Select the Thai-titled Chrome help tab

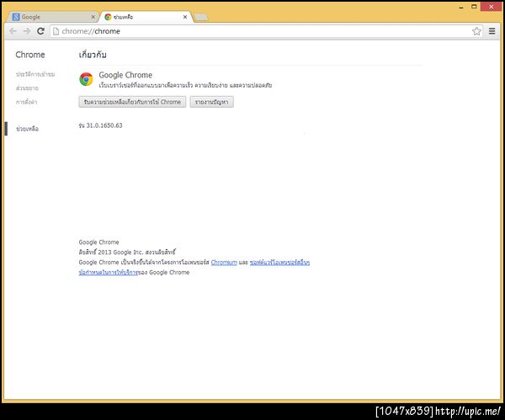pyautogui.click(x=146, y=17)
